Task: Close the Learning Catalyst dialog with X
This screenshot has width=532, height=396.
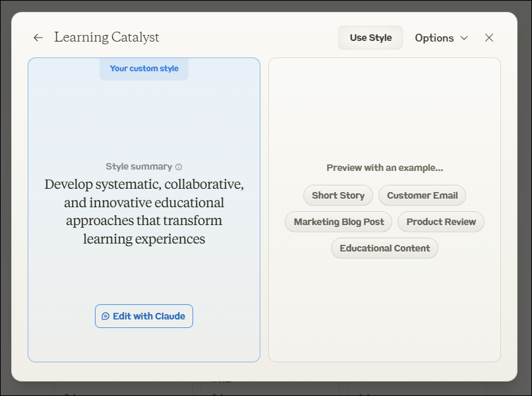Action: [x=489, y=38]
